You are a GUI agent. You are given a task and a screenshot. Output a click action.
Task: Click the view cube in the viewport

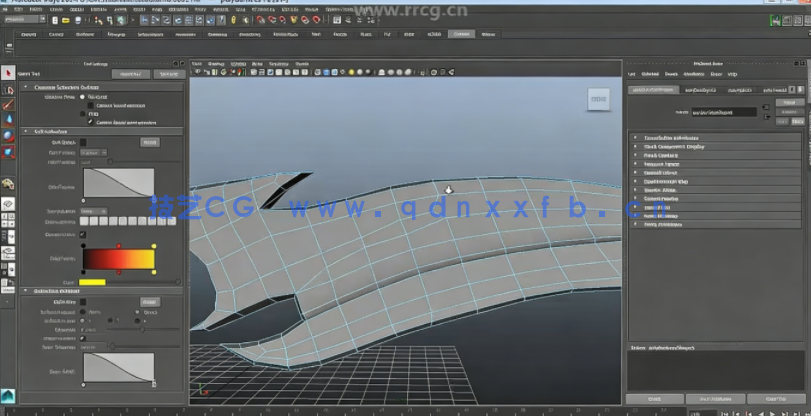tap(598, 97)
